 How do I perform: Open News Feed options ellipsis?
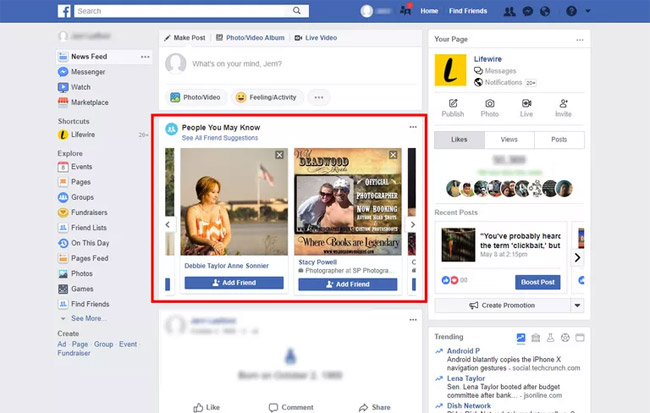tap(145, 57)
